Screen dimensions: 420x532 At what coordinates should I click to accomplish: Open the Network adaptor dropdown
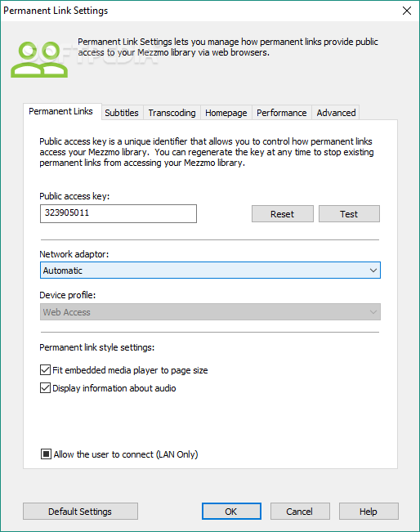(x=210, y=270)
